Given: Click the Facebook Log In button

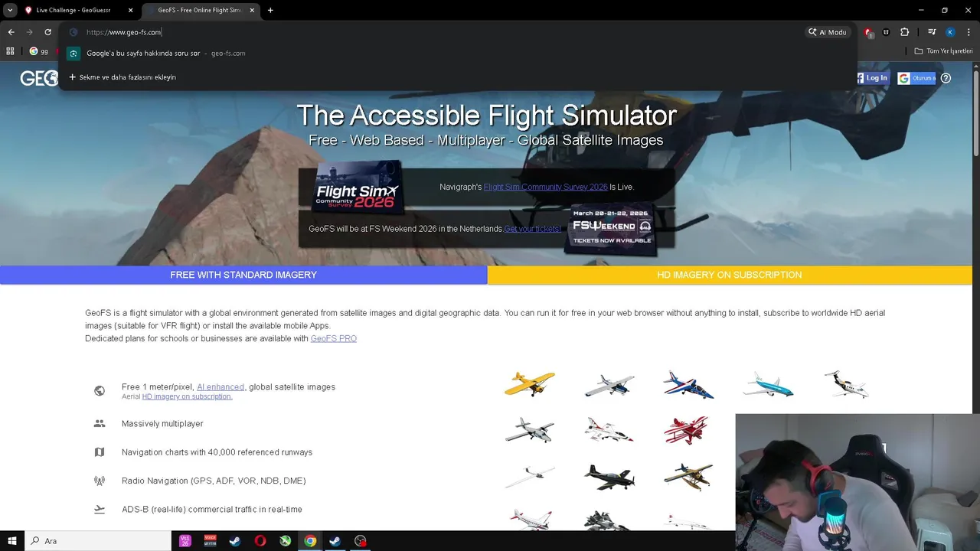Looking at the screenshot, I should pyautogui.click(x=872, y=78).
